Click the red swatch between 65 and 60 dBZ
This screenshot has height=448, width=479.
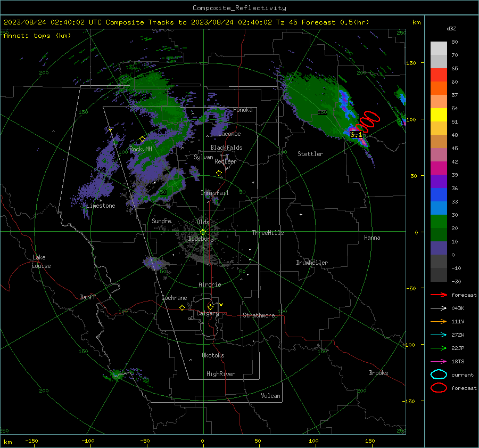coord(439,75)
